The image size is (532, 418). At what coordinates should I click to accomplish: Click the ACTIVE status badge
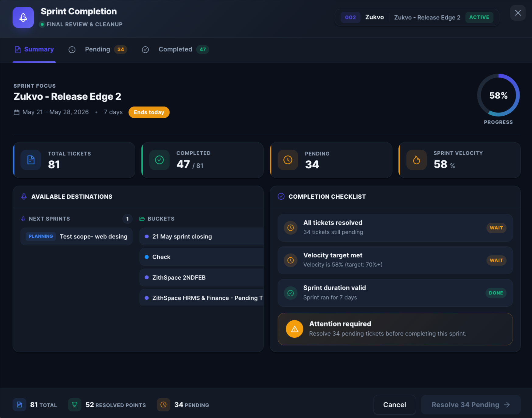tap(479, 17)
